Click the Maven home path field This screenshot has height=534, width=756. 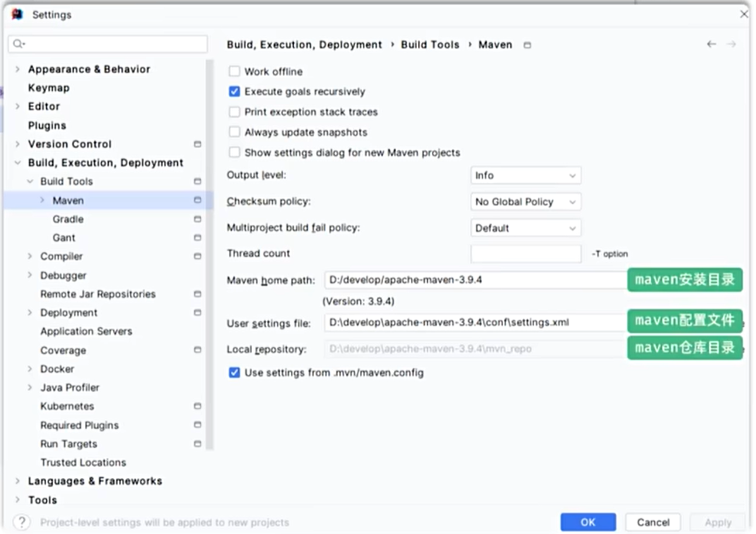click(x=476, y=280)
